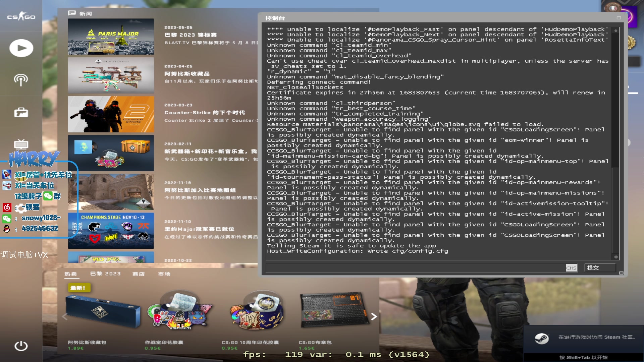
Task: Click the 最新! badge in store
Action: pyautogui.click(x=79, y=288)
